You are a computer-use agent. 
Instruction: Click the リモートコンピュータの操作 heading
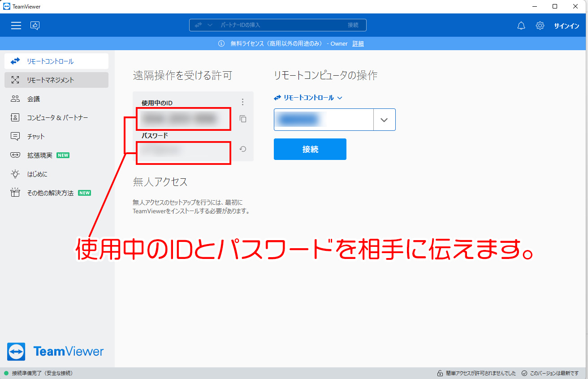click(326, 76)
